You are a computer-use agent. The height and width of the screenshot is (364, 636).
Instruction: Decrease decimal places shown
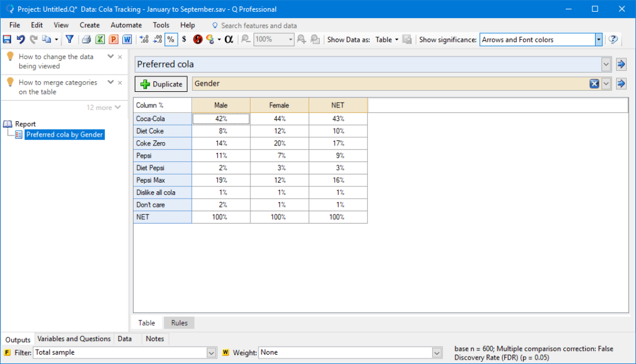158,39
